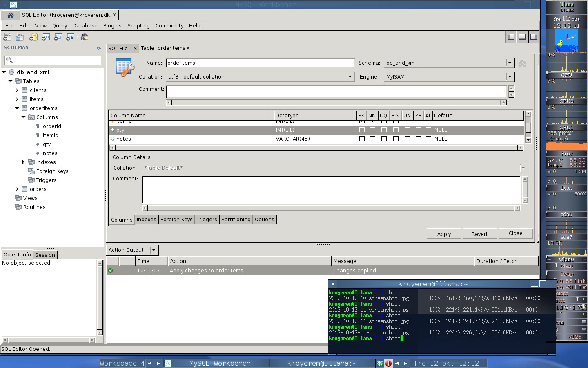Click the Apply button
The height and width of the screenshot is (368, 588).
tap(444, 234)
